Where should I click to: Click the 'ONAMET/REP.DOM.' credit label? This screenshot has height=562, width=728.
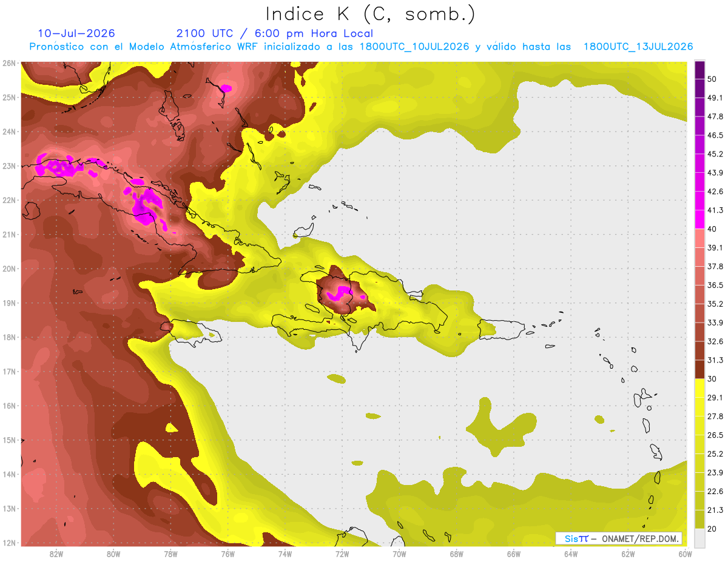coord(640,538)
